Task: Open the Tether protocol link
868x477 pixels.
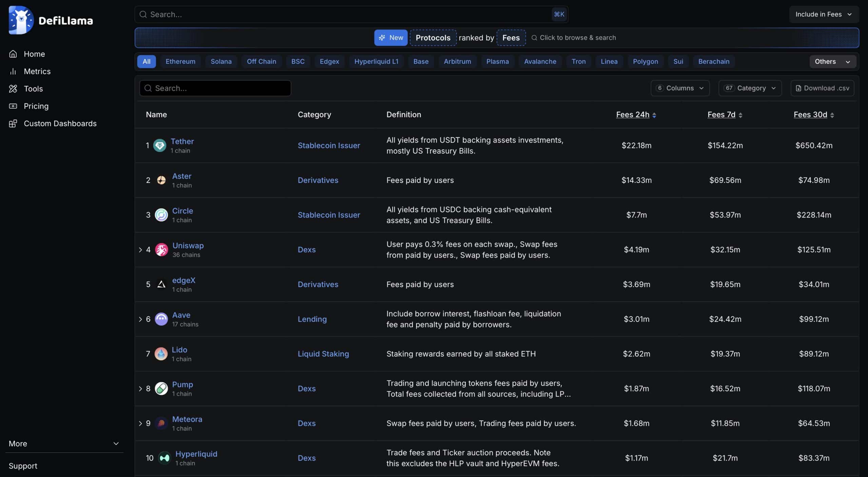Action: [x=182, y=141]
